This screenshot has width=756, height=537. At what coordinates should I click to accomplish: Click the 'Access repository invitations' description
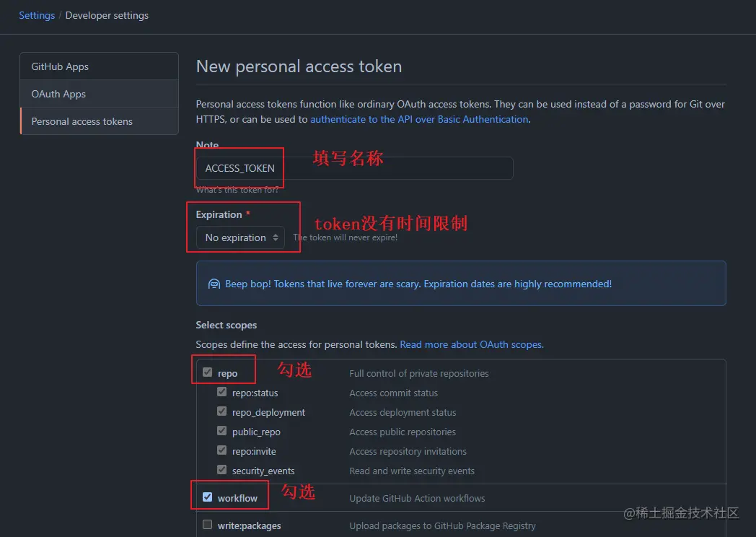pyautogui.click(x=408, y=452)
